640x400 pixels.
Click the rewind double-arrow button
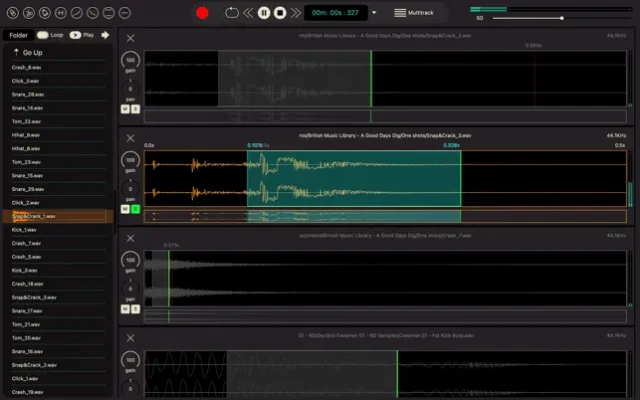click(x=248, y=13)
